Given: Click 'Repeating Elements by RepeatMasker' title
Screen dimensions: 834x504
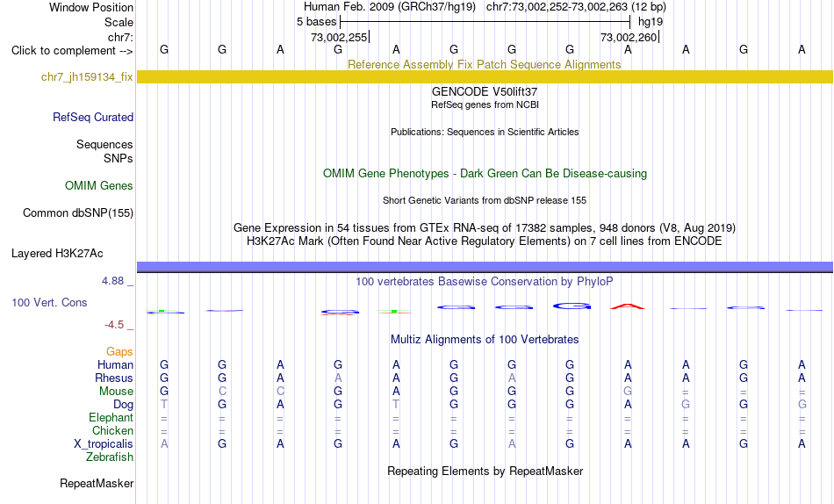Looking at the screenshot, I should coord(485,471).
